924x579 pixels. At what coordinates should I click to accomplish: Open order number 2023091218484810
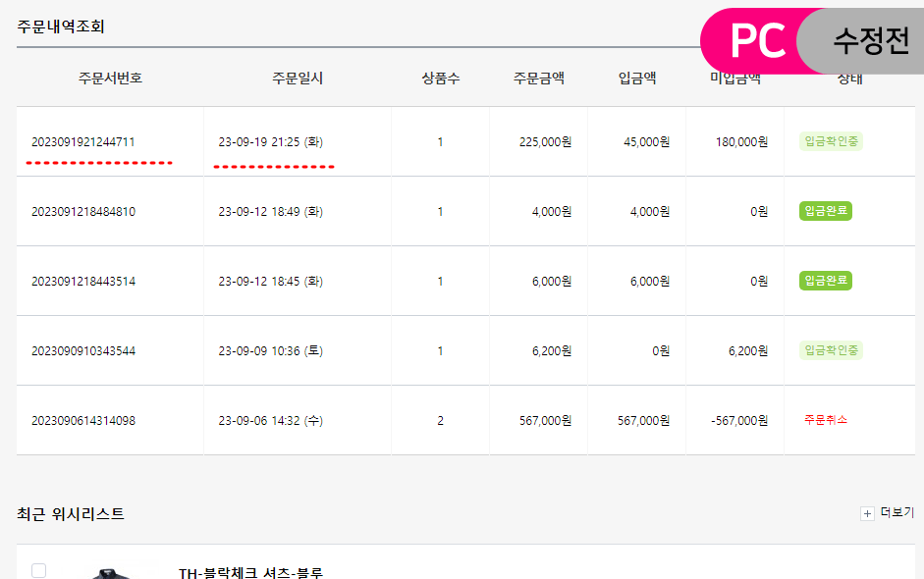83,212
